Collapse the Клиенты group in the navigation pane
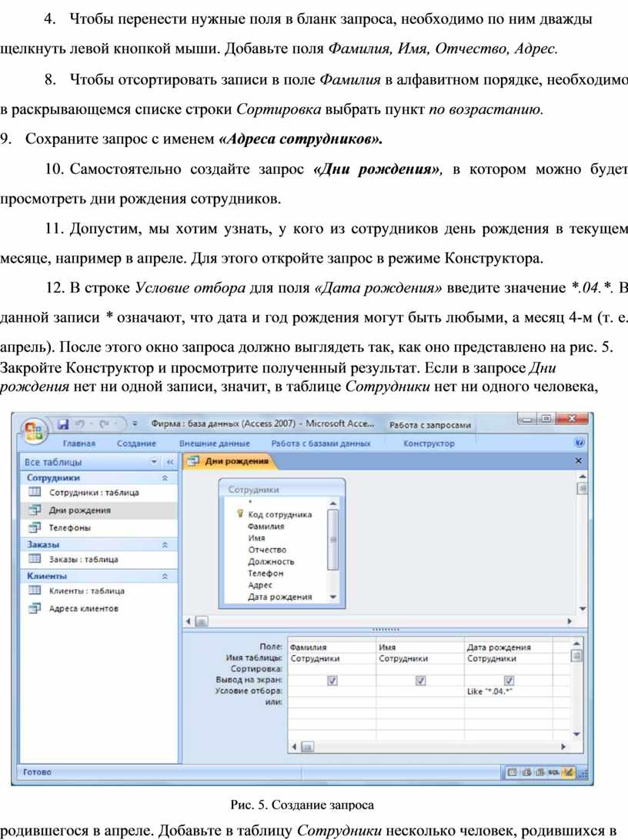The width and height of the screenshot is (628, 840). point(165,577)
